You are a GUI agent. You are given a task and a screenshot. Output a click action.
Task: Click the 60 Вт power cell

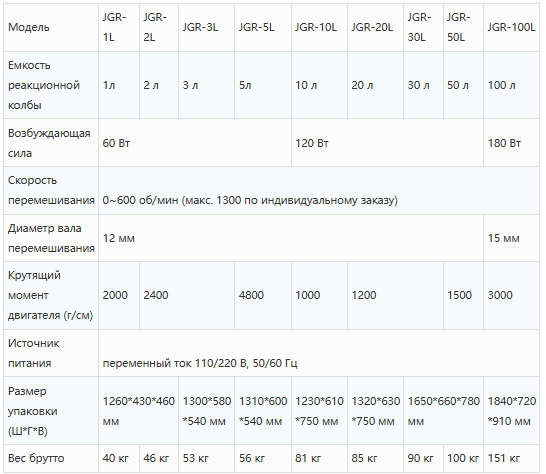coord(195,143)
